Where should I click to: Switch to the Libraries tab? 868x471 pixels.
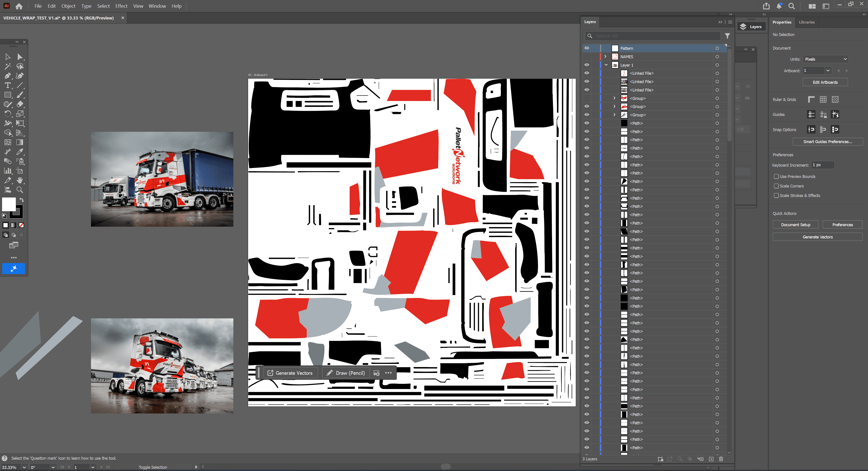[x=806, y=22]
